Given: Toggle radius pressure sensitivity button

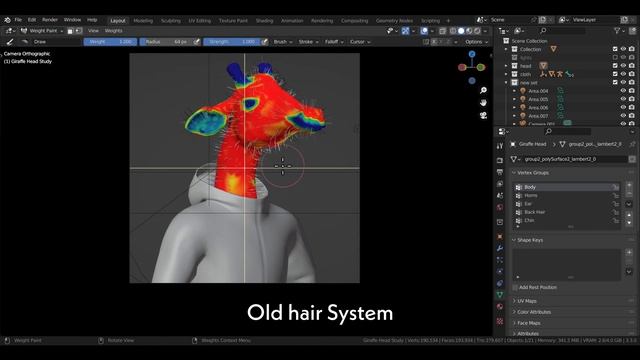Looking at the screenshot, I should pyautogui.click(x=197, y=42).
